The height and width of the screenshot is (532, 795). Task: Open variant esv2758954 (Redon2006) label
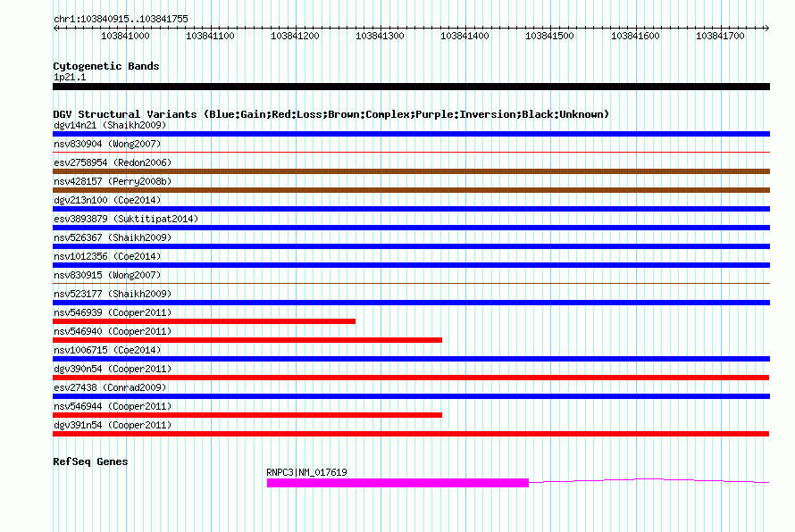click(x=113, y=162)
